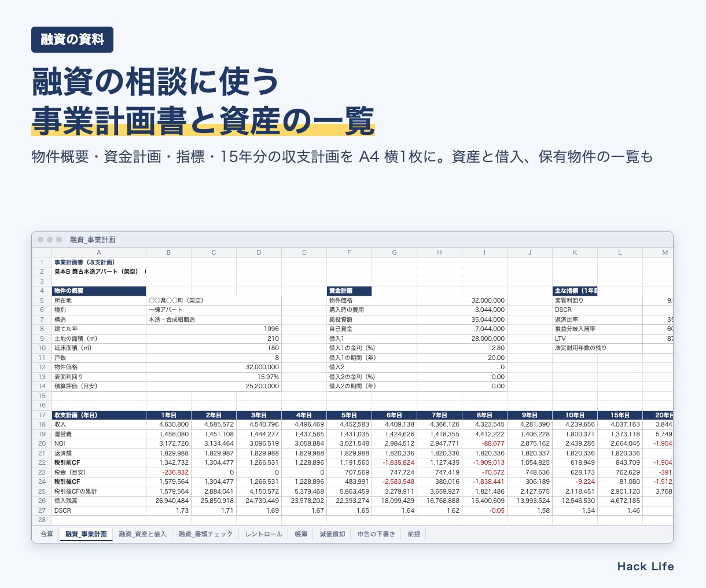Select column K header
The image size is (706, 588).
575,252
